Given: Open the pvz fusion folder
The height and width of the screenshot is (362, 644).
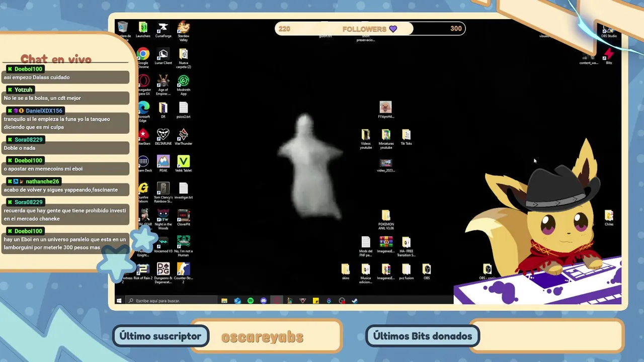Looking at the screenshot, I should [x=406, y=272].
